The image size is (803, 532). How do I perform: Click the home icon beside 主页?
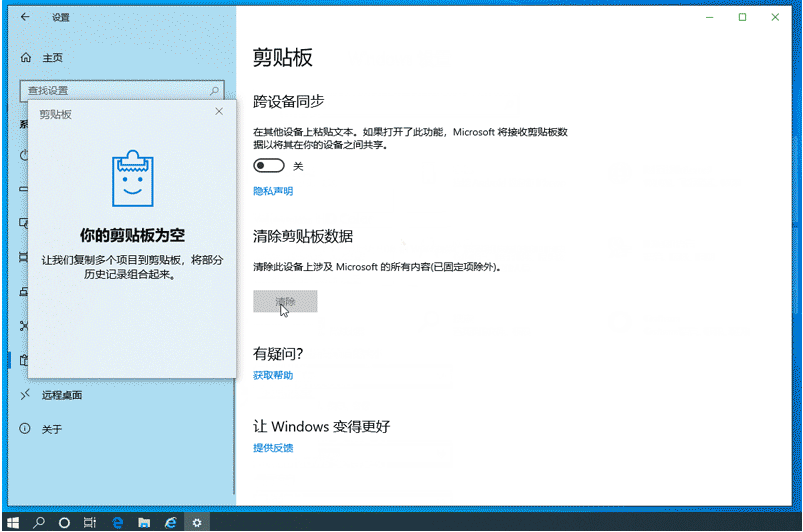click(x=26, y=57)
